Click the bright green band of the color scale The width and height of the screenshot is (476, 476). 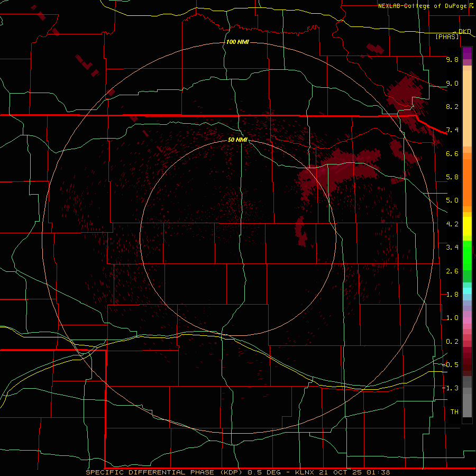pyautogui.click(x=467, y=255)
